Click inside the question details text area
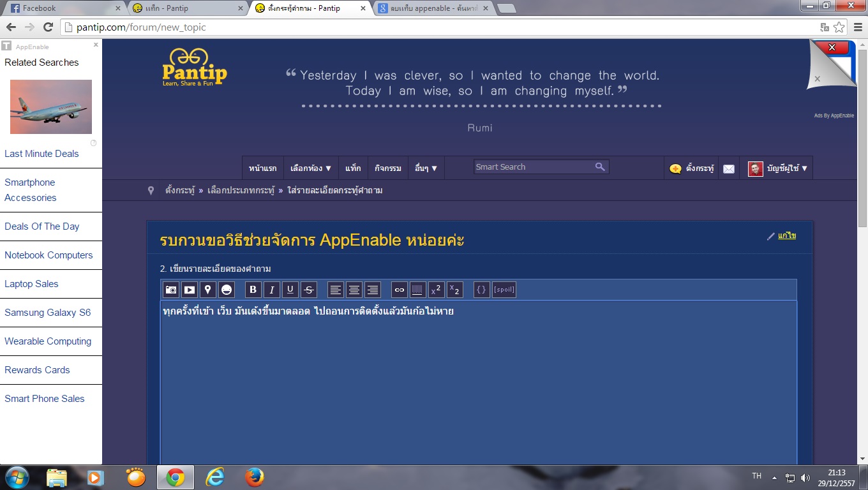Viewport: 868px width, 490px height. tap(479, 383)
